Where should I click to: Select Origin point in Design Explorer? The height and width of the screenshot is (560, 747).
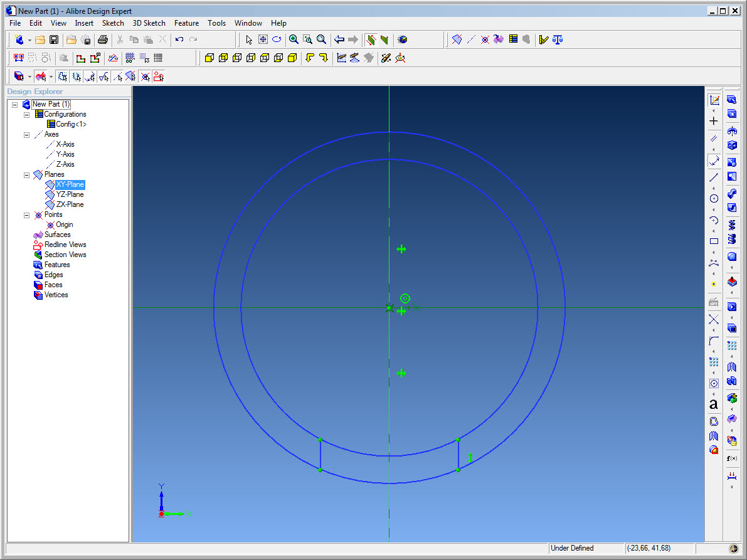(x=65, y=225)
